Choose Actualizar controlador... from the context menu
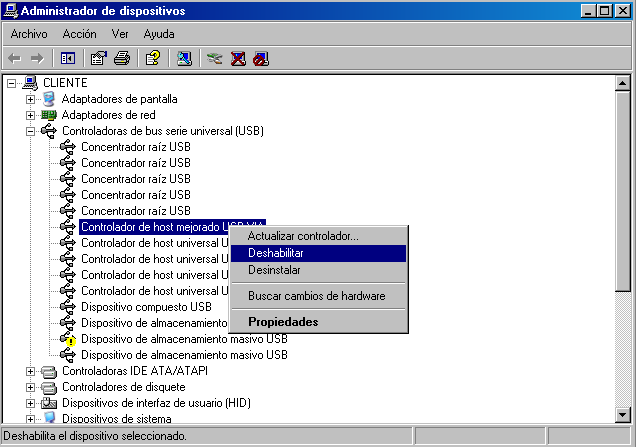Viewport: 636px width, 447px height. [318, 236]
